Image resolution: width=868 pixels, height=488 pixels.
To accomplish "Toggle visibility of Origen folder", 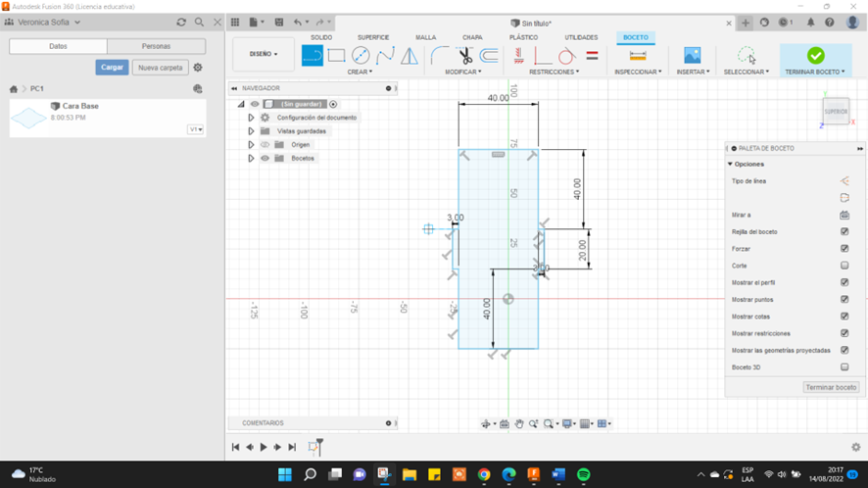I will click(x=265, y=145).
